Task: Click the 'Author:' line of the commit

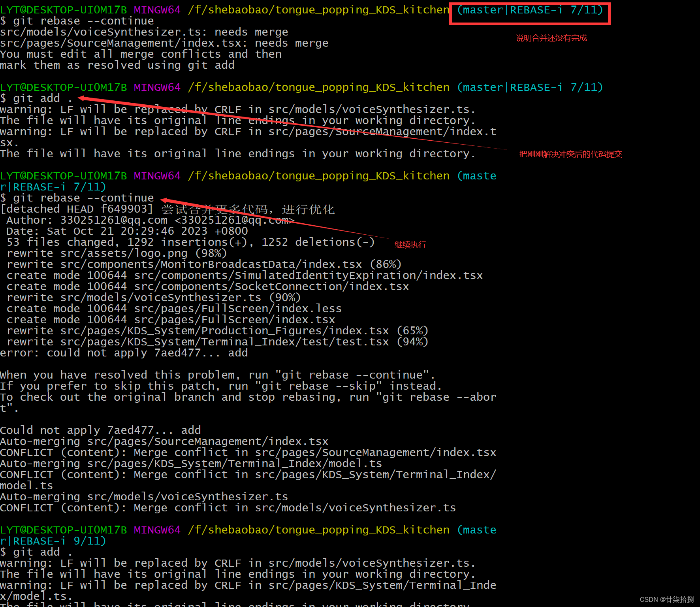Action: 151,220
